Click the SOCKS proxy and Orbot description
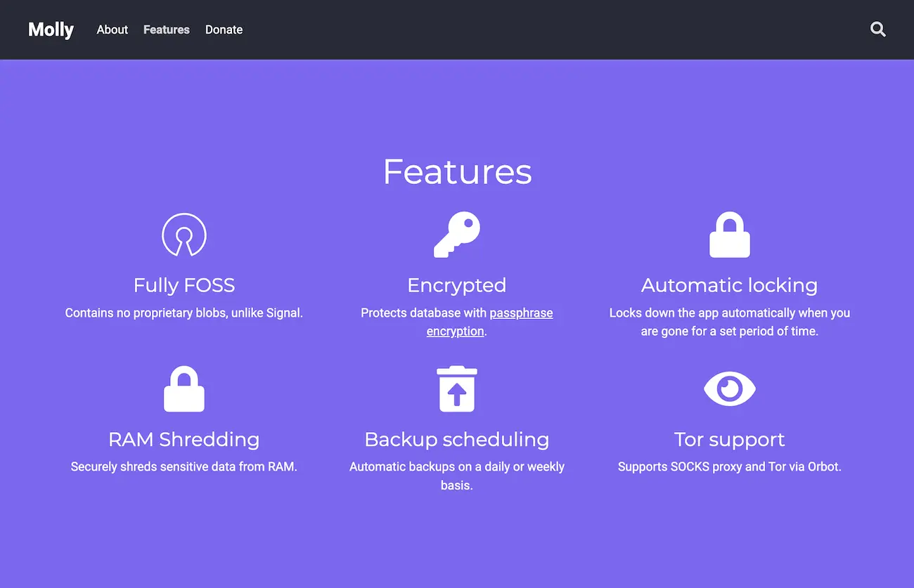The width and height of the screenshot is (914, 588). tap(729, 466)
